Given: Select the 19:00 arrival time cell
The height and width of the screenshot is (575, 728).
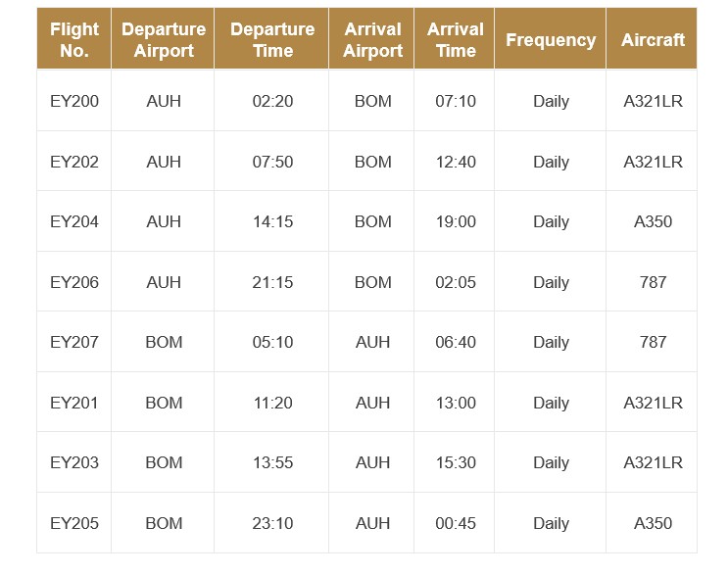Looking at the screenshot, I should [456, 221].
